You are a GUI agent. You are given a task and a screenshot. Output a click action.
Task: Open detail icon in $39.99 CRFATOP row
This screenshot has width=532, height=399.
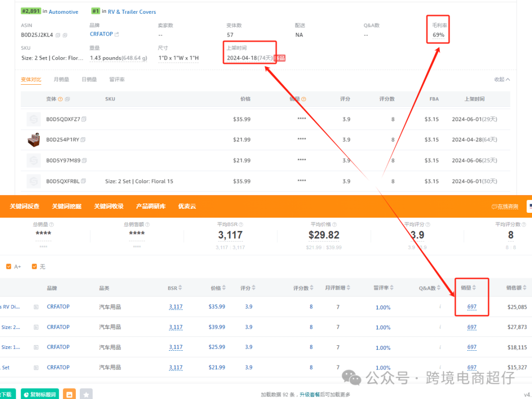pos(36,328)
